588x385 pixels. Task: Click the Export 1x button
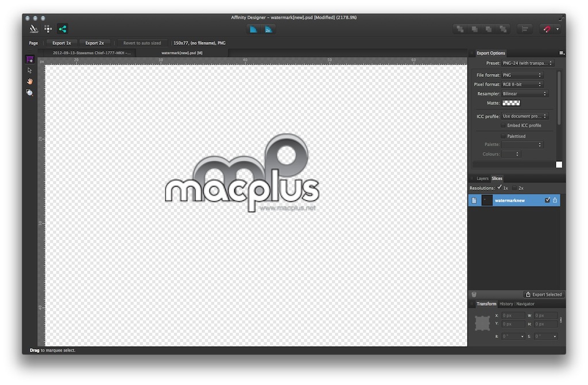(x=62, y=43)
